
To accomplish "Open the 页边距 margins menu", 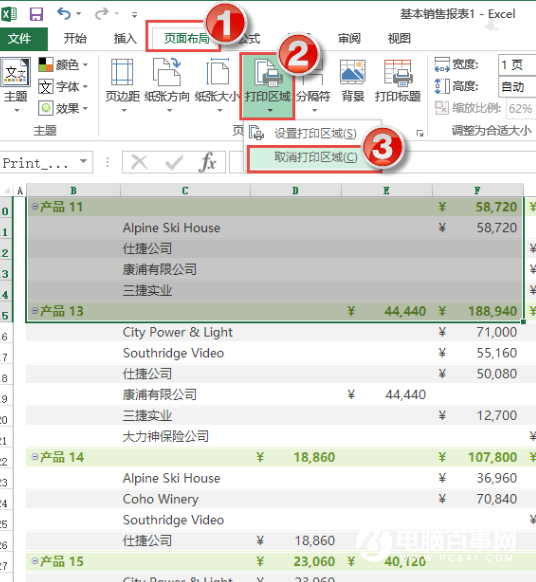I will tap(122, 85).
